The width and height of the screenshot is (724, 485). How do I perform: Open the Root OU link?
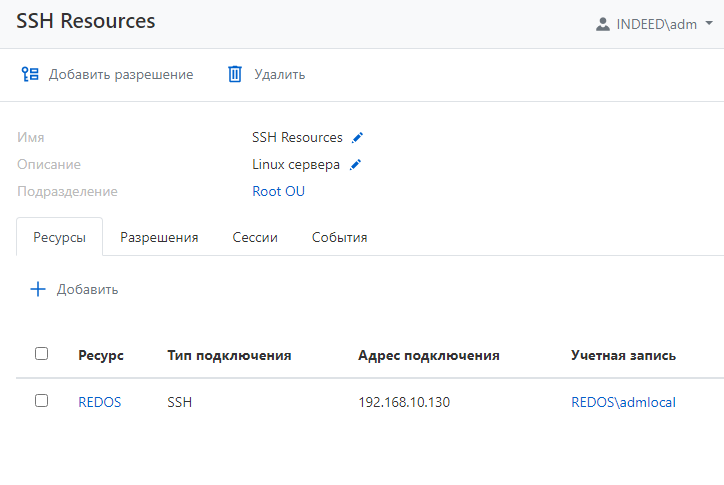(x=278, y=191)
